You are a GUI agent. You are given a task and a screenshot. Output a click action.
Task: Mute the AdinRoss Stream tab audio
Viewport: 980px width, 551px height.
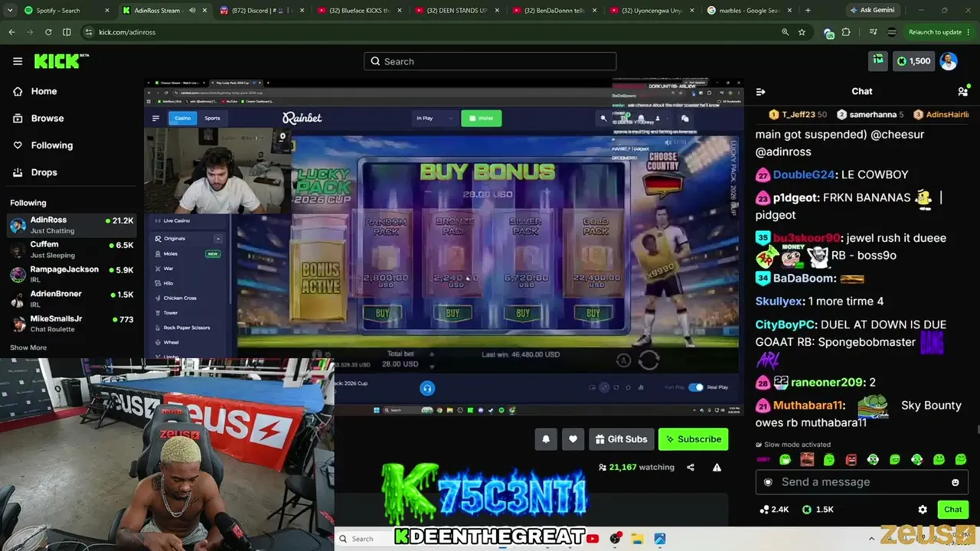click(x=192, y=11)
